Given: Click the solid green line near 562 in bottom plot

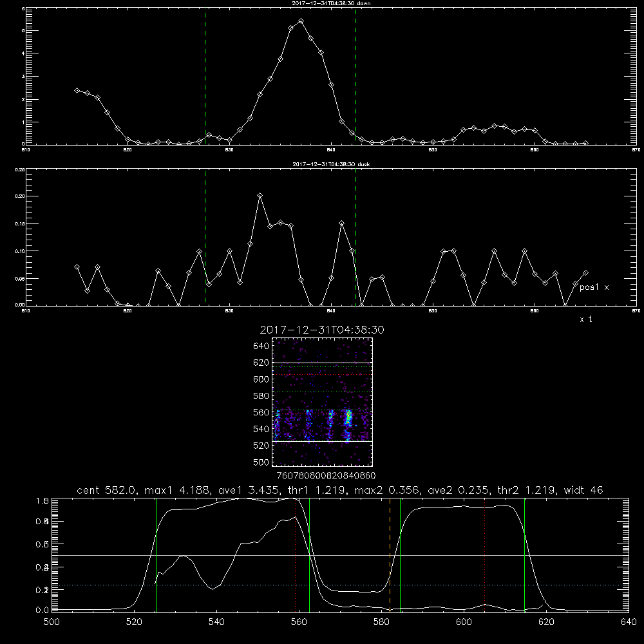Looking at the screenshot, I should point(309,554).
